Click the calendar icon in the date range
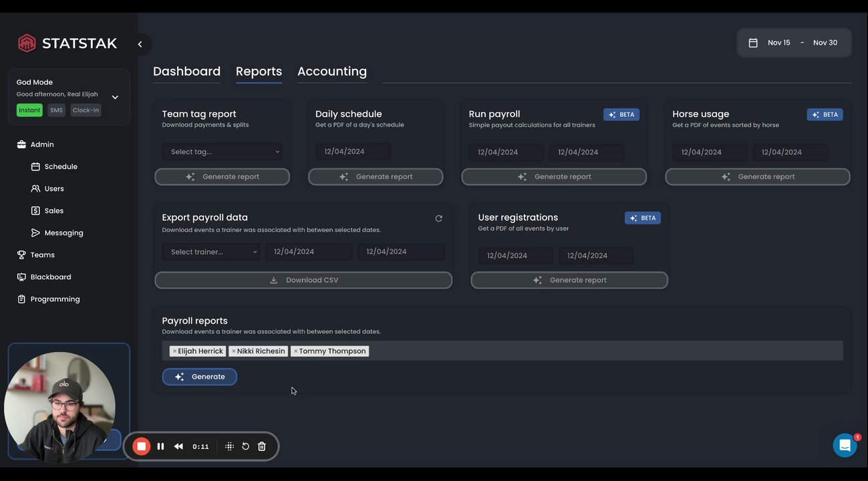 (x=753, y=43)
